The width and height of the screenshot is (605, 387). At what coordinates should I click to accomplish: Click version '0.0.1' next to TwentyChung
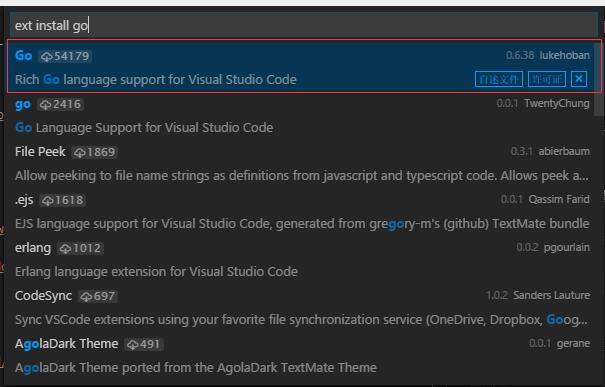point(507,103)
